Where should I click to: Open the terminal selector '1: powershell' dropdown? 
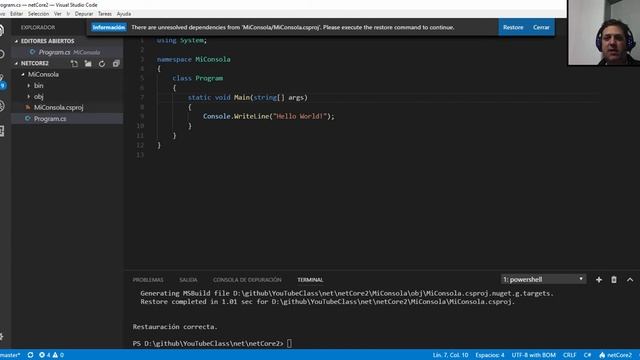[x=543, y=279]
